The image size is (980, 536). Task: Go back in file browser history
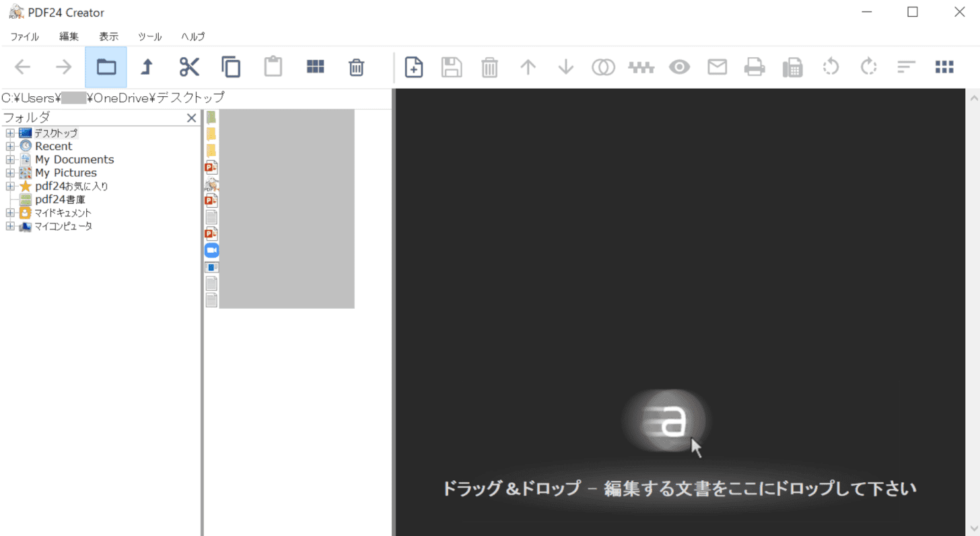(x=23, y=67)
